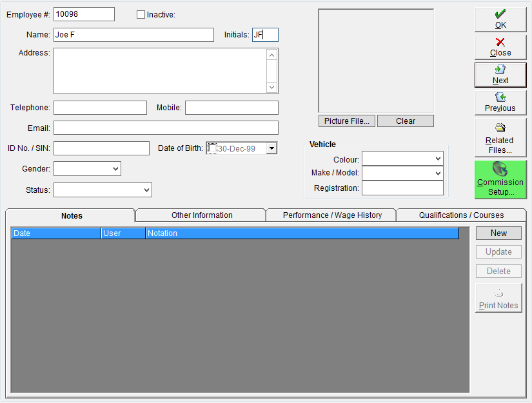Image resolution: width=532 pixels, height=403 pixels.
Task: Click inside the Address text area
Action: tap(160, 71)
